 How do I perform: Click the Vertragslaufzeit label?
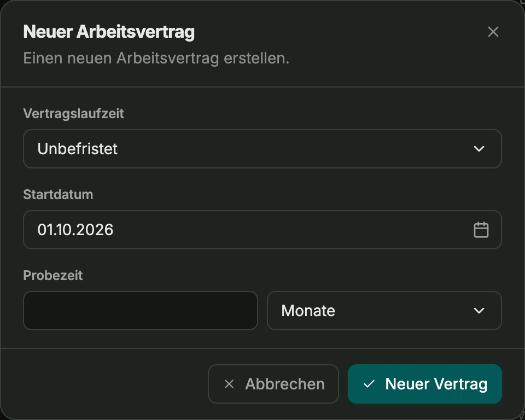(73, 114)
